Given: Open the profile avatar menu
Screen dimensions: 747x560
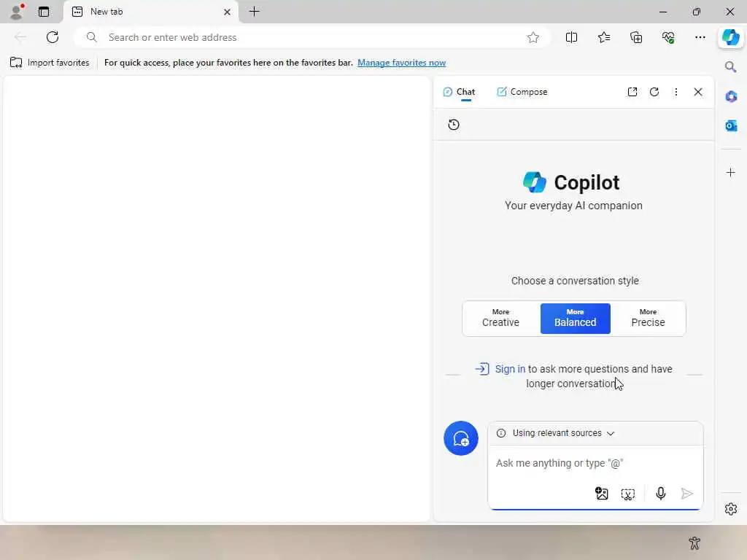Looking at the screenshot, I should tap(17, 12).
